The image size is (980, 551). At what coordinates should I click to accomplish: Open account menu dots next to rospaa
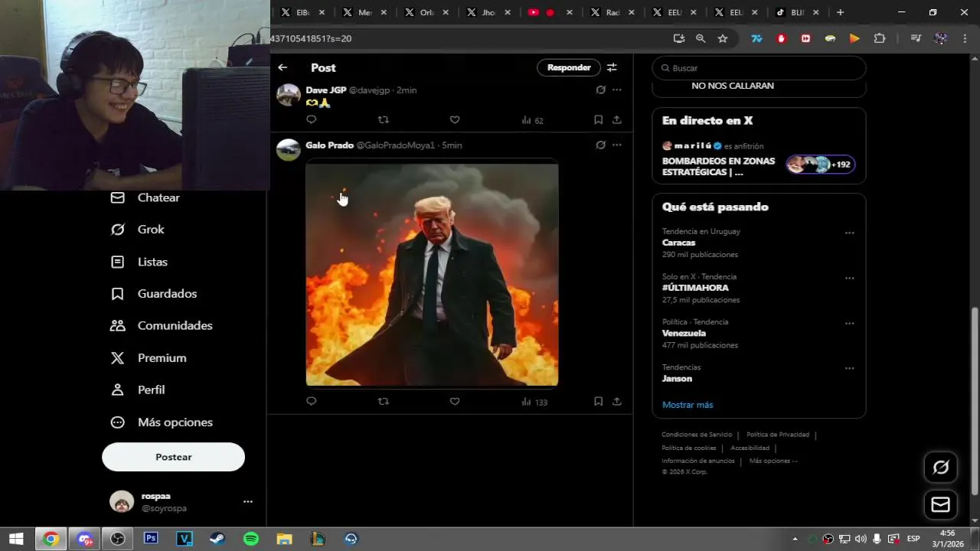247,501
